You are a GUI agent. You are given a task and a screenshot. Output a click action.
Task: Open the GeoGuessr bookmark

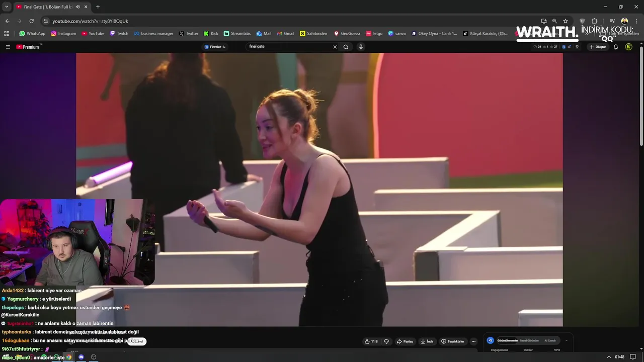pos(347,34)
